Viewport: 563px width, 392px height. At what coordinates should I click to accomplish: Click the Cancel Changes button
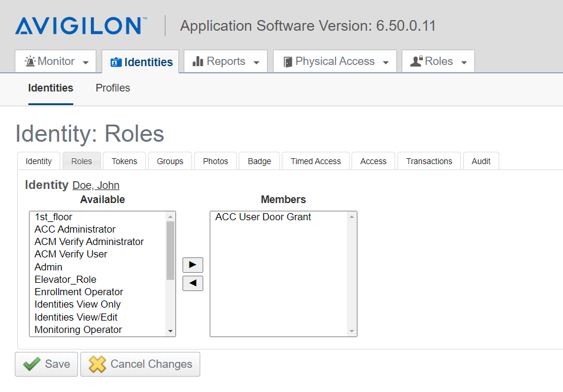tap(140, 364)
